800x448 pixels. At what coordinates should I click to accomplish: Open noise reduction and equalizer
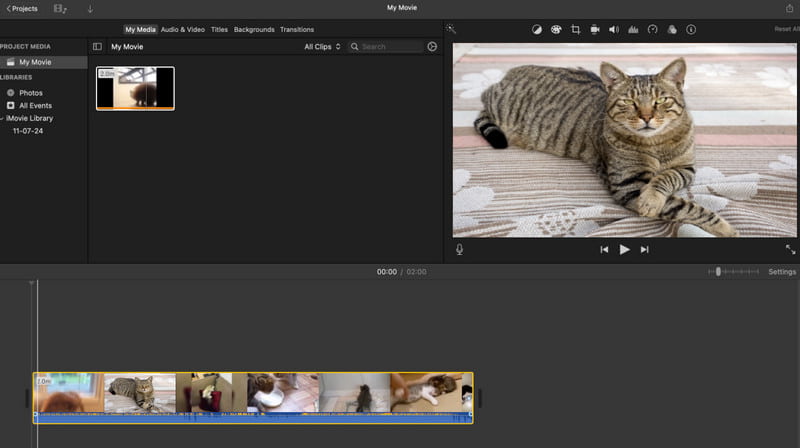click(x=633, y=30)
